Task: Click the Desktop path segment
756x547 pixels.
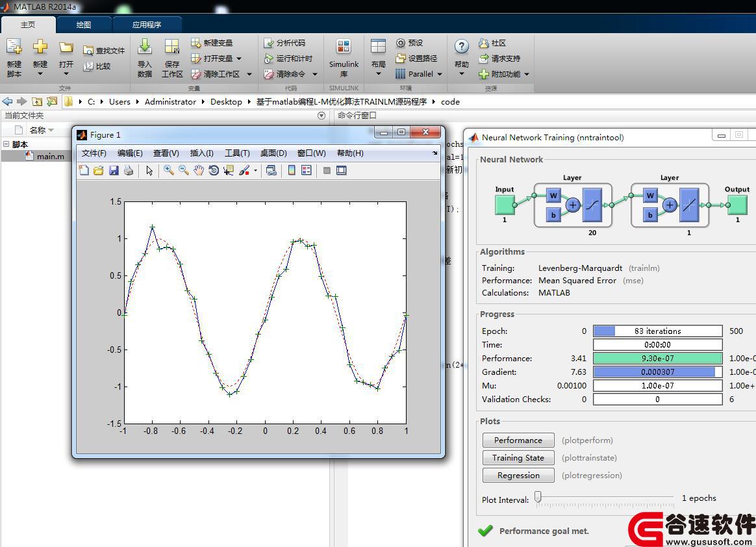Action: 226,102
